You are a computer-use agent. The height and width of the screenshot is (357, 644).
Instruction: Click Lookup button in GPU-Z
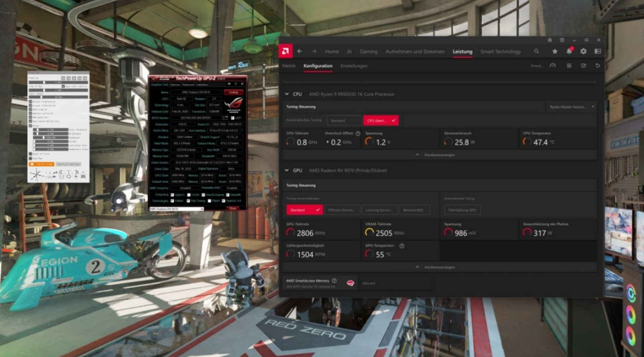234,92
